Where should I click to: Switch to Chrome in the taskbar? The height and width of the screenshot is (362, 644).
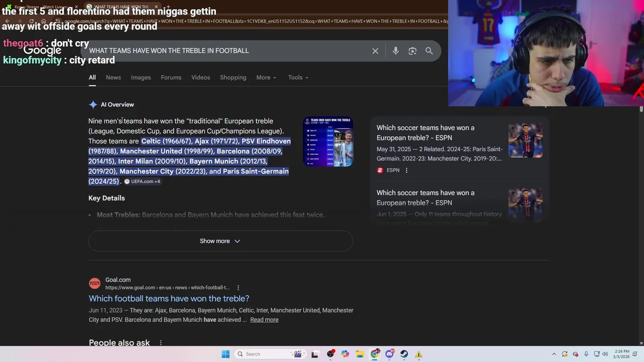click(x=375, y=354)
